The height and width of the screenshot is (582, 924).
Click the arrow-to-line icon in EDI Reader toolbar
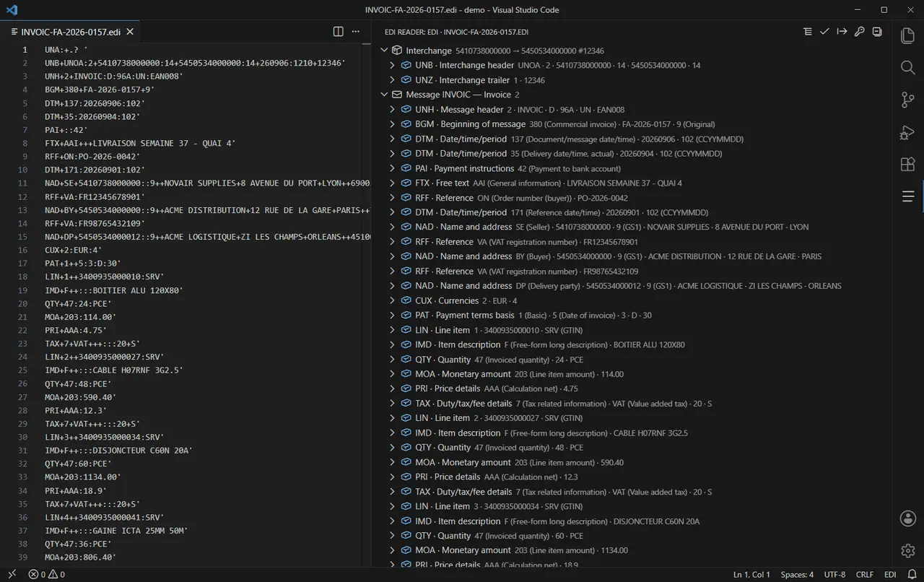pyautogui.click(x=842, y=32)
